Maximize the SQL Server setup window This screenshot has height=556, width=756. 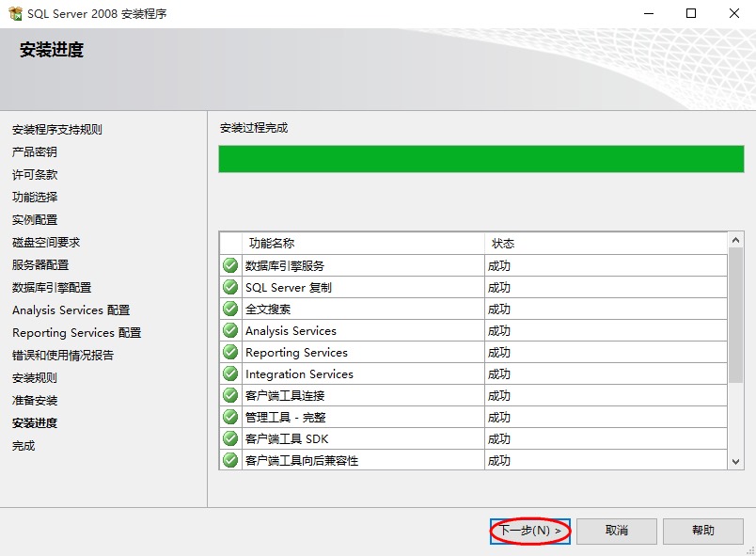tap(691, 13)
